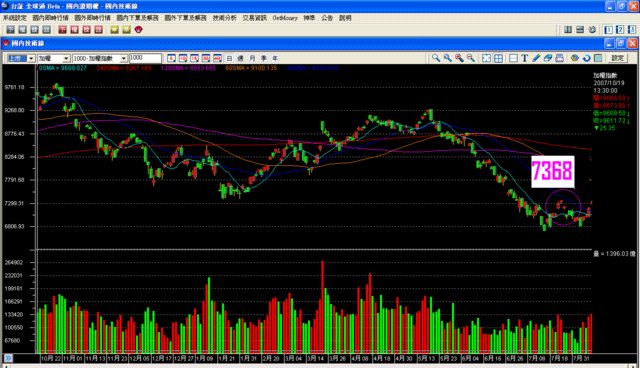Image resolution: width=640 pixels, height=368 pixels.
Task: Open the 國內下單及帳務 menu
Action: tap(138, 18)
